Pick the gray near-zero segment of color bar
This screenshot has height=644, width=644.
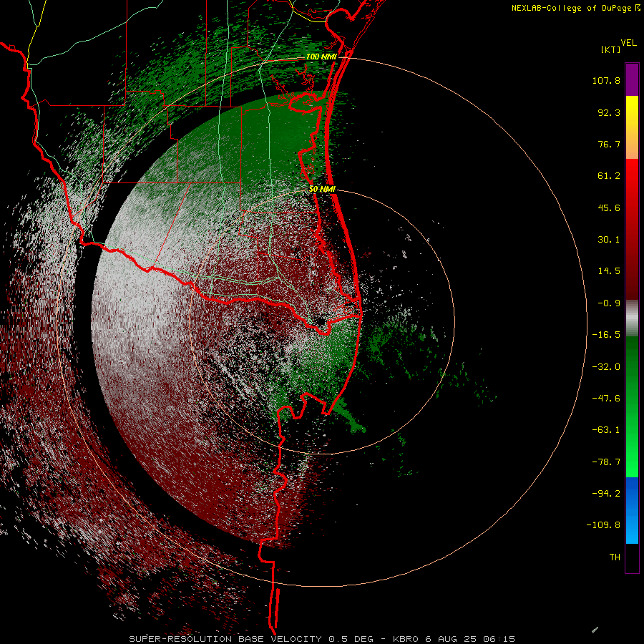(x=632, y=318)
